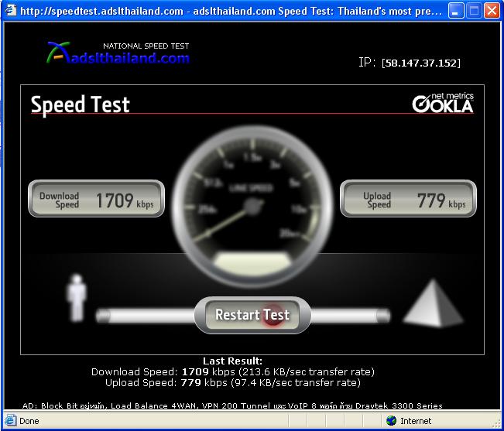Screen dimensions: 504x431
Task: Click the '213.6 KB/sec transfer rate' text
Action: 307,372
